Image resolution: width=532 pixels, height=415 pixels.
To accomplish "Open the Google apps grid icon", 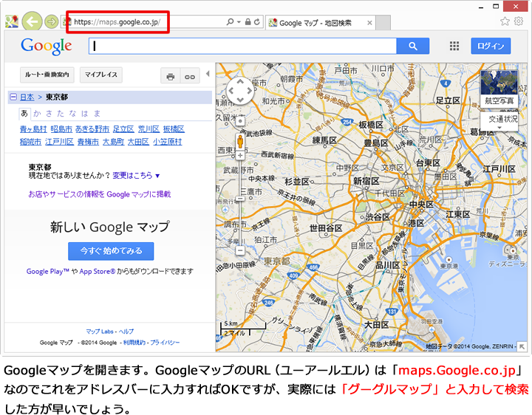I will (454, 46).
